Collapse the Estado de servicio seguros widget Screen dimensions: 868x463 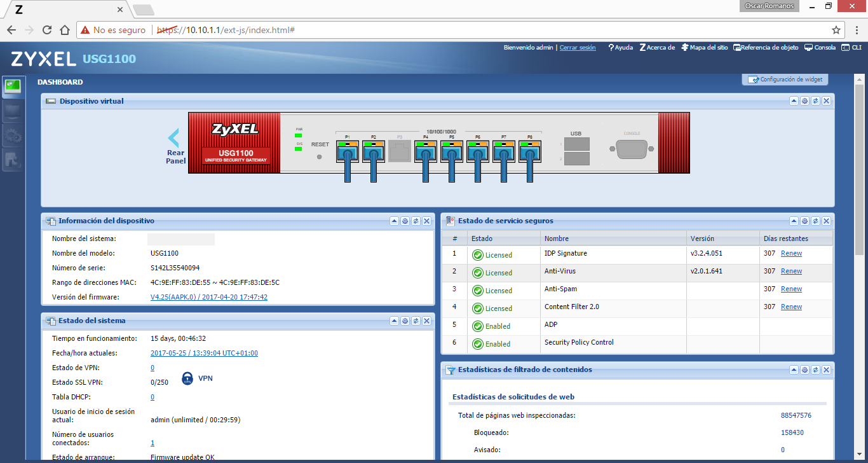click(794, 221)
